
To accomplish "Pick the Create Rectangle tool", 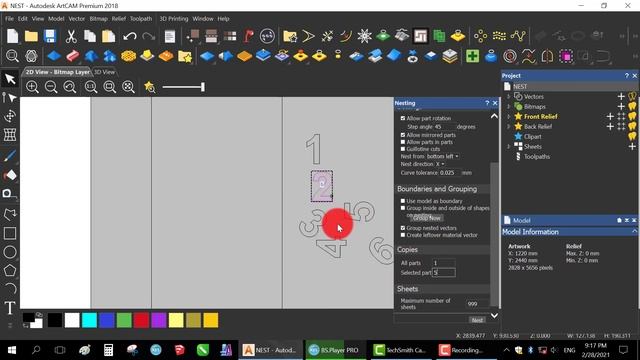I will [10, 233].
